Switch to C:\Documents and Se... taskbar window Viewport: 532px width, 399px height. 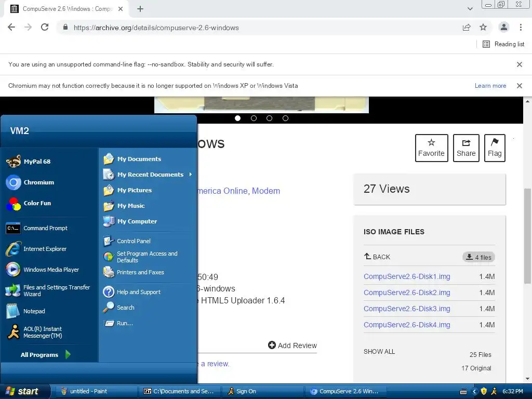(x=179, y=391)
